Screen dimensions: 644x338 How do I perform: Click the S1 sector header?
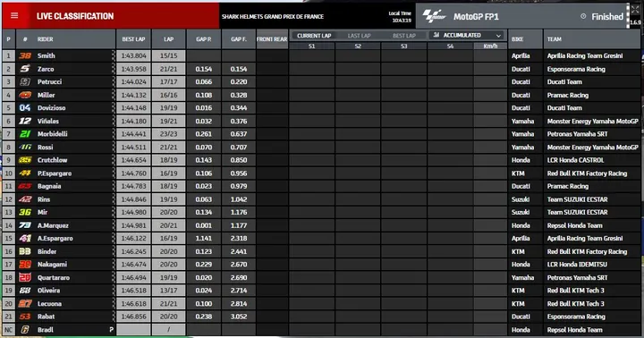312,46
